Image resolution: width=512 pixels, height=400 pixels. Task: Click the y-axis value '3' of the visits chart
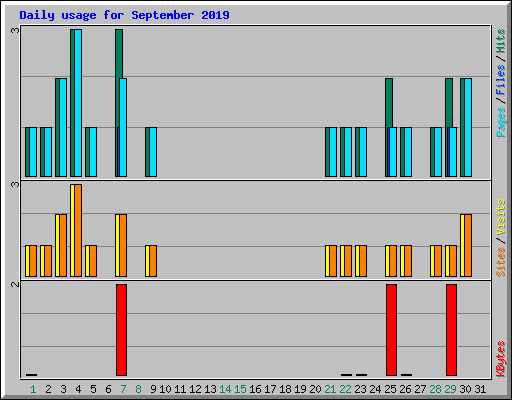tap(15, 184)
